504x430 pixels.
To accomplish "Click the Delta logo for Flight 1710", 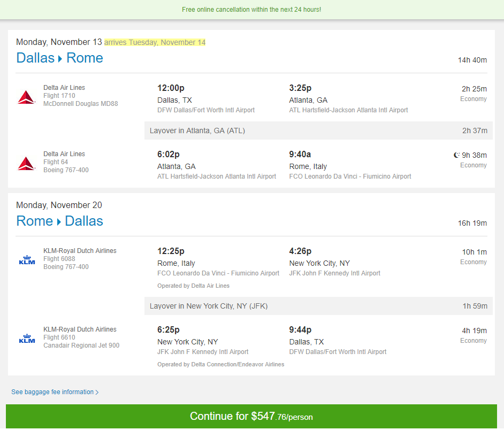I will click(26, 97).
